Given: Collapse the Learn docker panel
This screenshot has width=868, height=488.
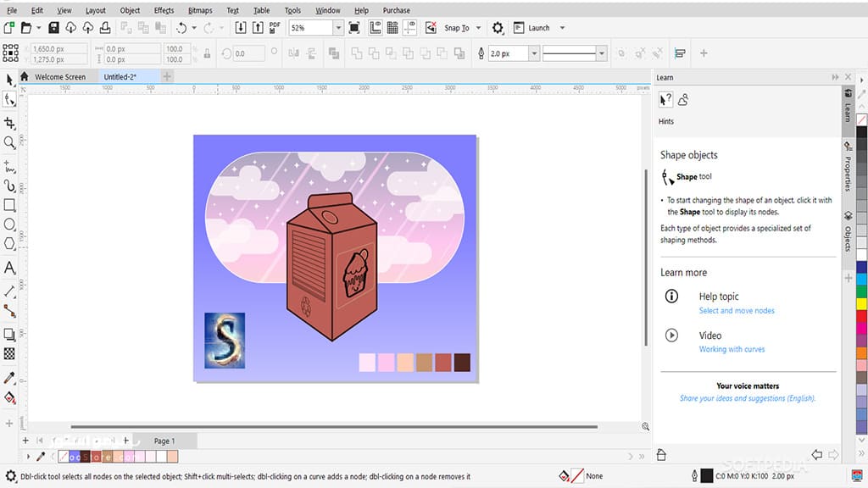Looking at the screenshot, I should pos(835,77).
